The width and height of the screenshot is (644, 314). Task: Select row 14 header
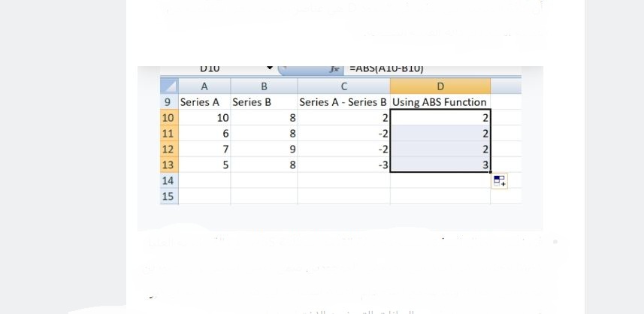pyautogui.click(x=168, y=180)
